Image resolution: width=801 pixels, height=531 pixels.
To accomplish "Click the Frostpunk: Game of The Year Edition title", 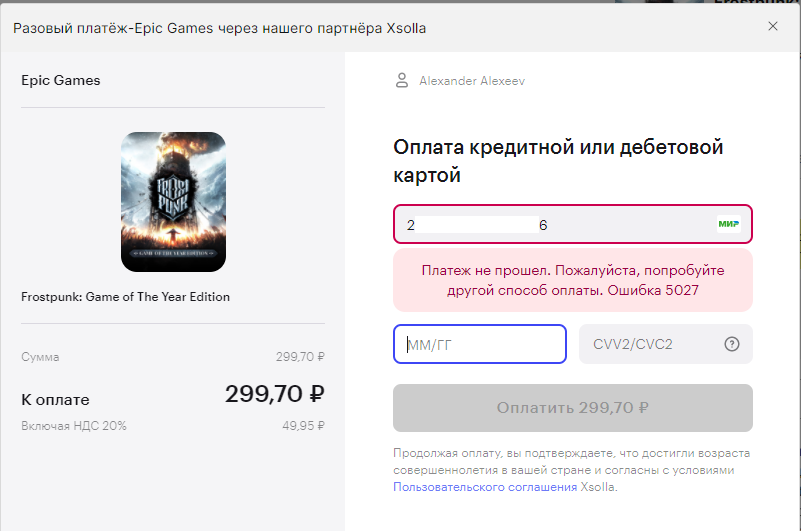I will (x=125, y=297).
